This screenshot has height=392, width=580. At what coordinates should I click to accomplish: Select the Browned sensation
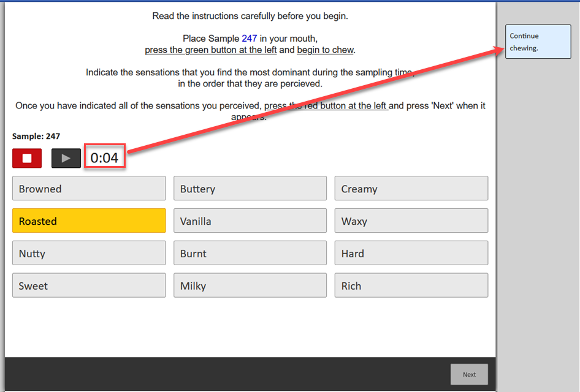click(x=89, y=189)
